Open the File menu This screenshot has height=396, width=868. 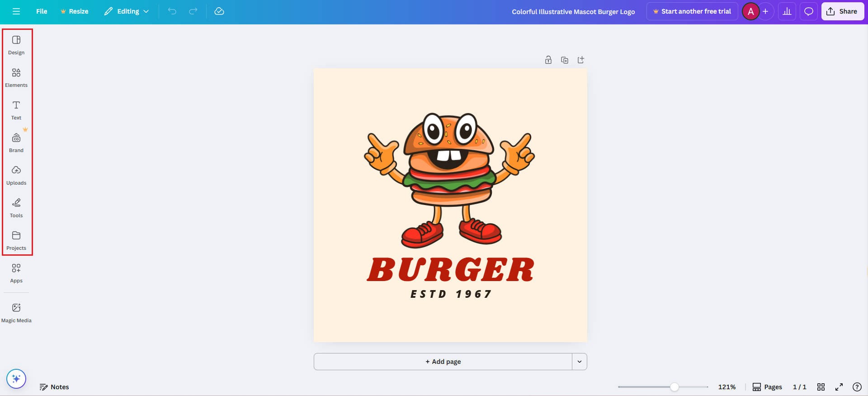(42, 11)
